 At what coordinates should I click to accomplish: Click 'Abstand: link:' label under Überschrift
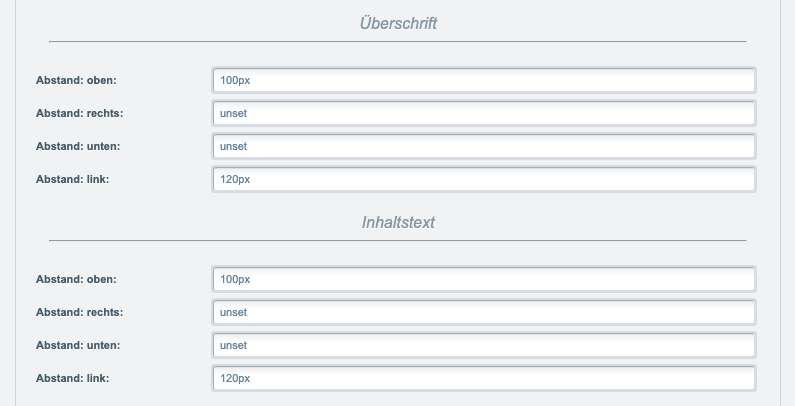click(x=73, y=179)
